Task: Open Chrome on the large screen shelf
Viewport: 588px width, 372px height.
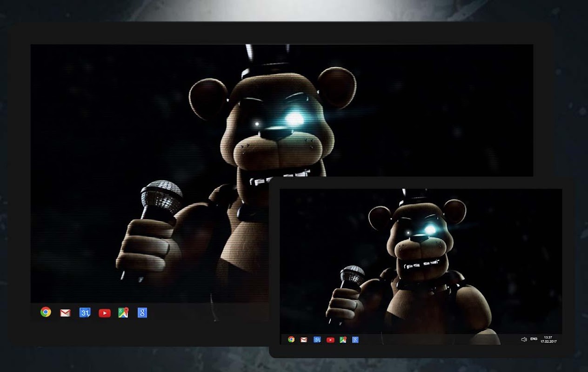Action: (x=46, y=312)
